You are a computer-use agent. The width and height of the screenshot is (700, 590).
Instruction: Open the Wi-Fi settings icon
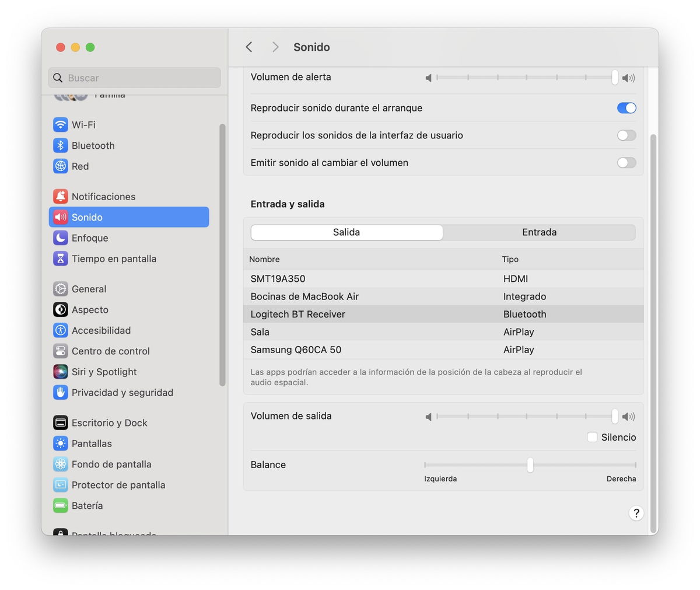(61, 124)
